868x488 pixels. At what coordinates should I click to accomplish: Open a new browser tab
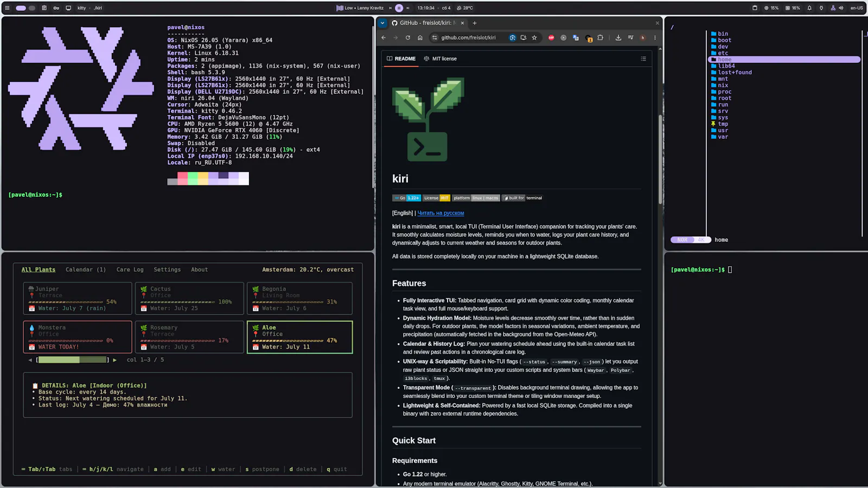pyautogui.click(x=474, y=23)
